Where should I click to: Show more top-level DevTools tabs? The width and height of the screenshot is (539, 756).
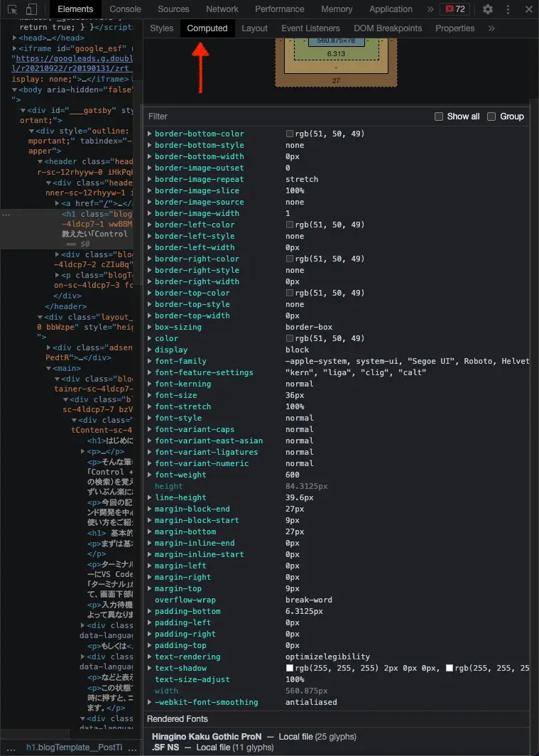click(430, 9)
